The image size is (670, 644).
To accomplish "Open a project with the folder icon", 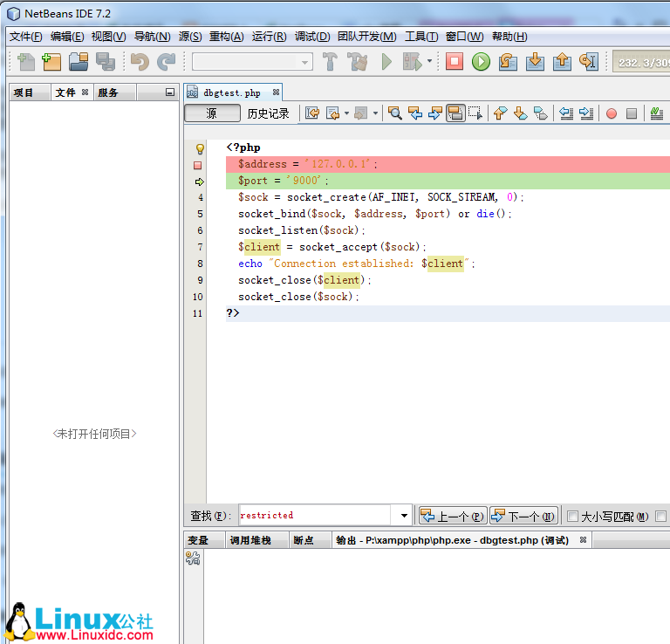I will (x=79, y=62).
